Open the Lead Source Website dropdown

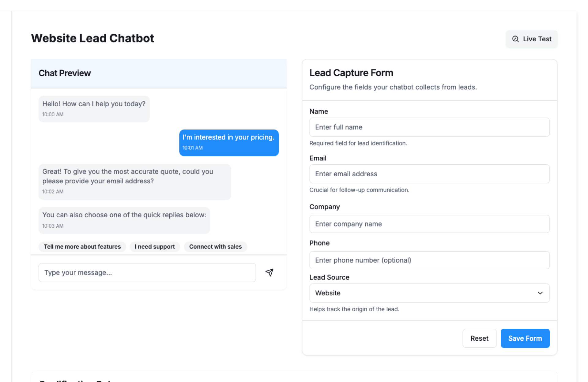[429, 293]
